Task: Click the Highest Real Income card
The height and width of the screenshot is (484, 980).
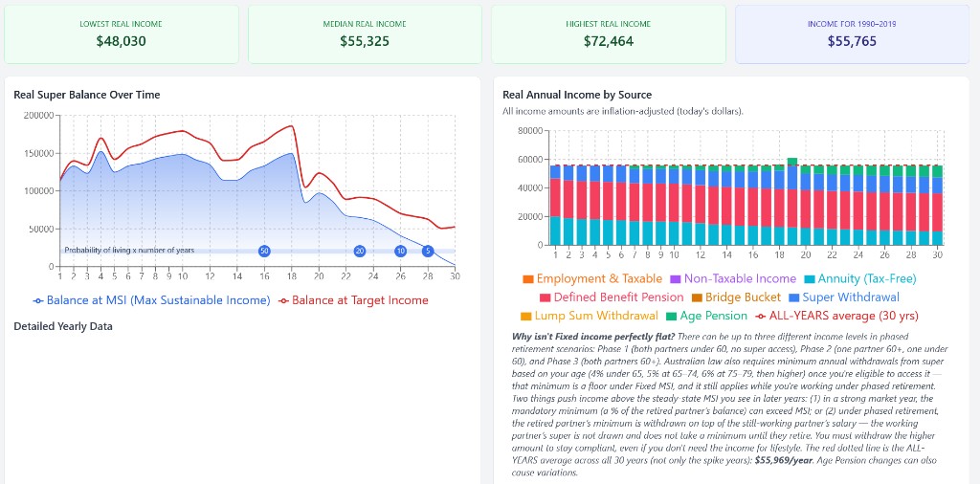Action: pos(608,34)
